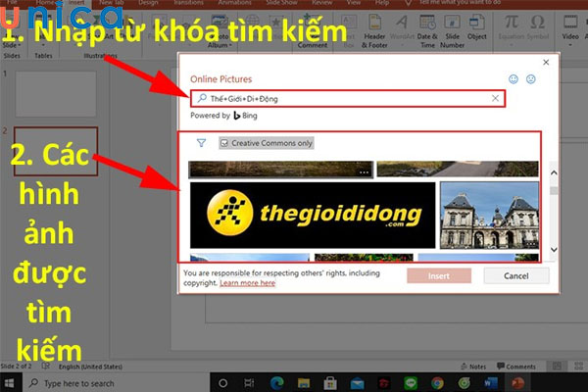Open the Learn more here link
The image size is (588, 392).
(x=248, y=283)
